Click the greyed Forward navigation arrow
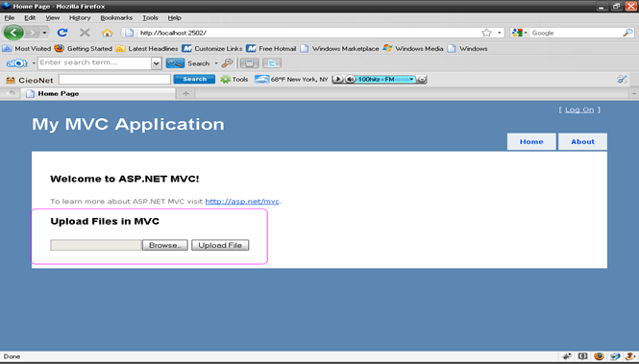 [33, 33]
